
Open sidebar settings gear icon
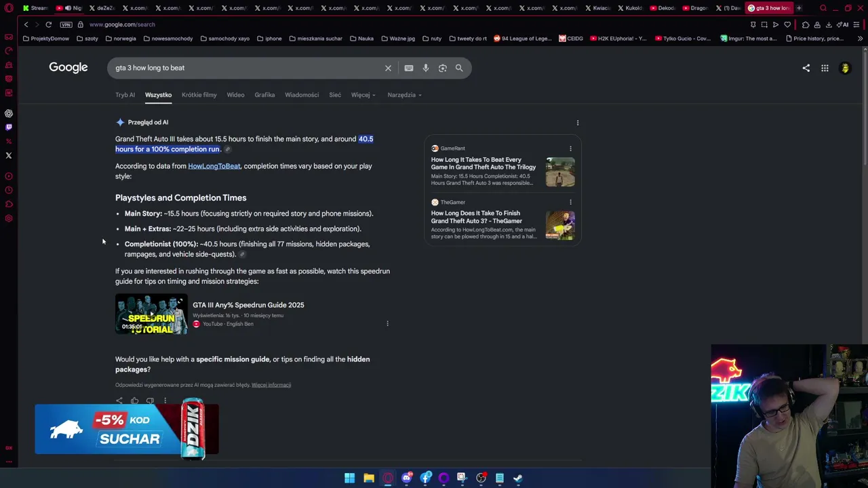(x=9, y=218)
